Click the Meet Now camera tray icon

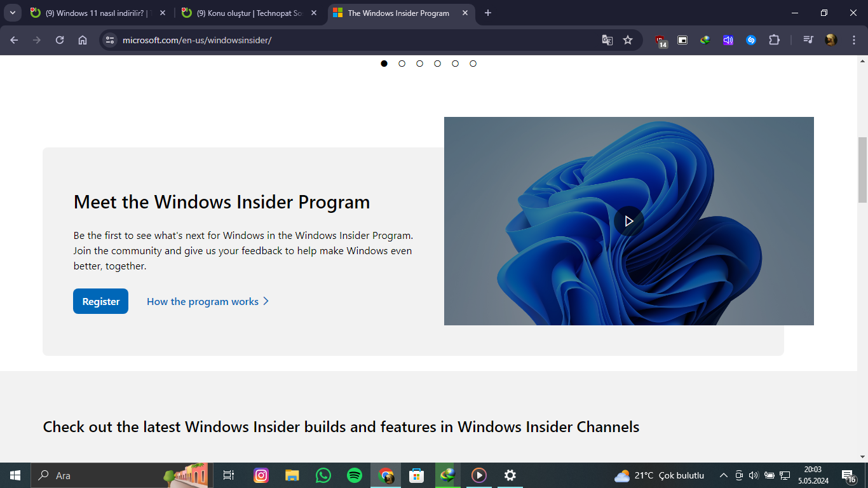[x=739, y=475]
